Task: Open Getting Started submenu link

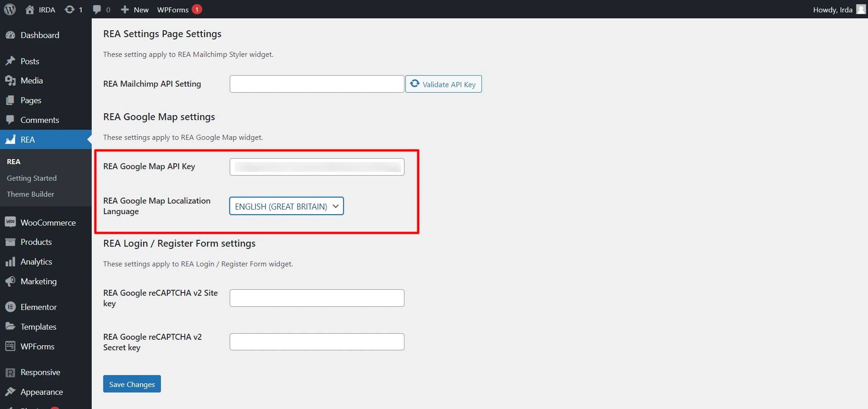Action: 32,178
